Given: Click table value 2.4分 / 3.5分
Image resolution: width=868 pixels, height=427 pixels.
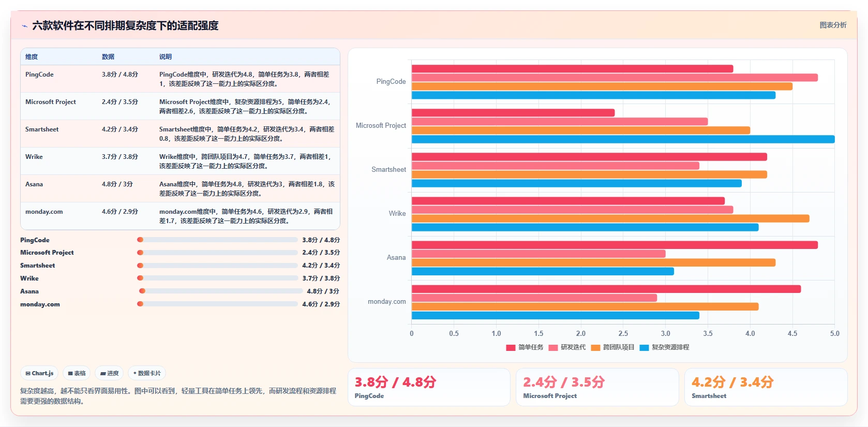Looking at the screenshot, I should pos(120,102).
